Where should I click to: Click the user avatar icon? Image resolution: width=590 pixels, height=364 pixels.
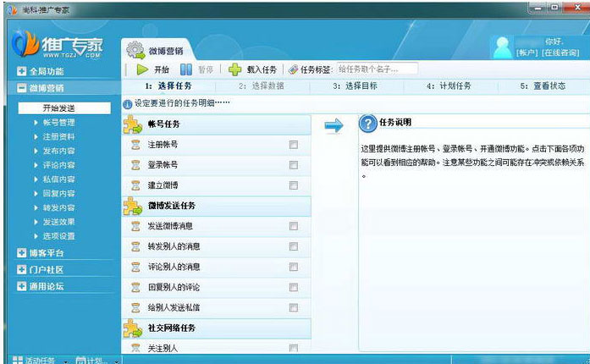coord(503,47)
